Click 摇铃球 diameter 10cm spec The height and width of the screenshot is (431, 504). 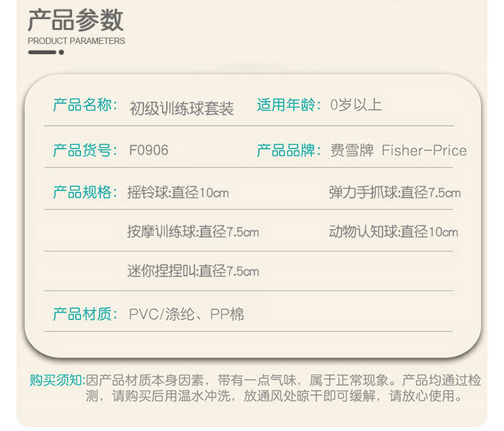tap(178, 193)
